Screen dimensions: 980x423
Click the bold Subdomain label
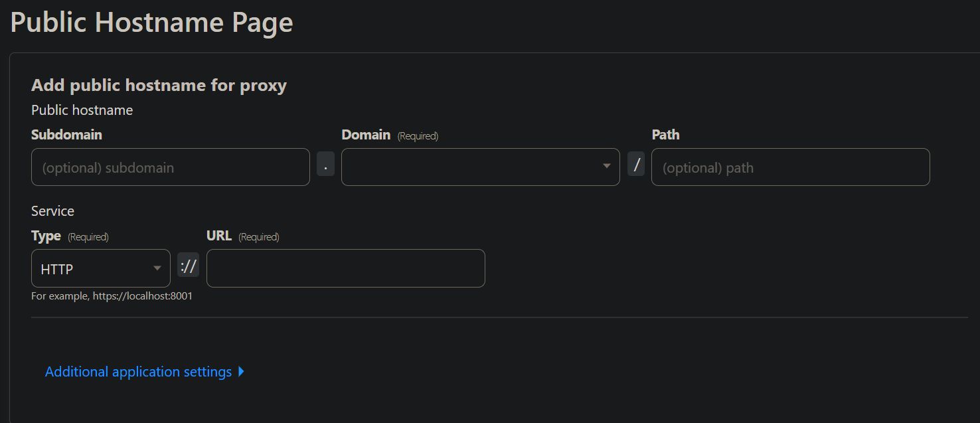click(x=66, y=135)
